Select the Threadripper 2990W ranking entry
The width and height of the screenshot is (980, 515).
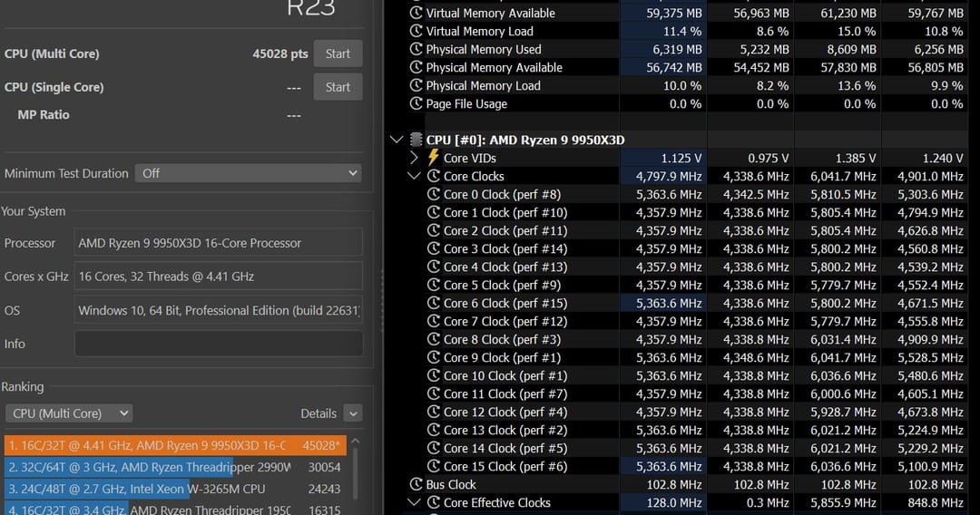(x=175, y=467)
